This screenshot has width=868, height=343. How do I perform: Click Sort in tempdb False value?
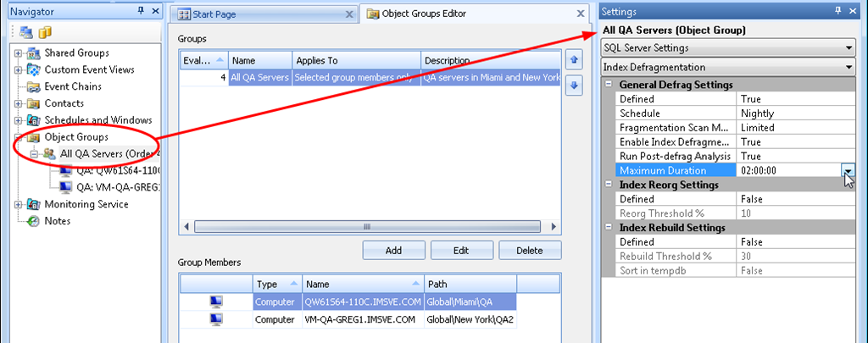pos(797,270)
